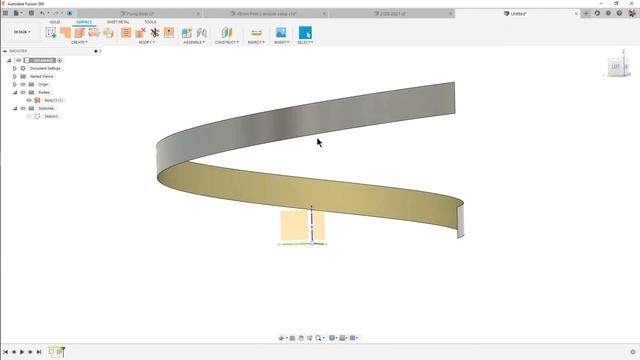This screenshot has height=360, width=640.
Task: Select the Trim scissors tool
Action: click(x=155, y=33)
